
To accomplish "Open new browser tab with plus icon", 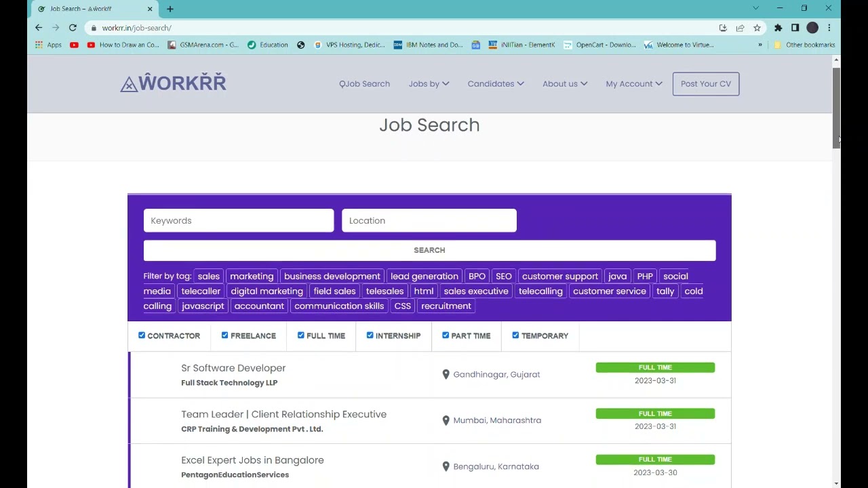I will pos(170,9).
